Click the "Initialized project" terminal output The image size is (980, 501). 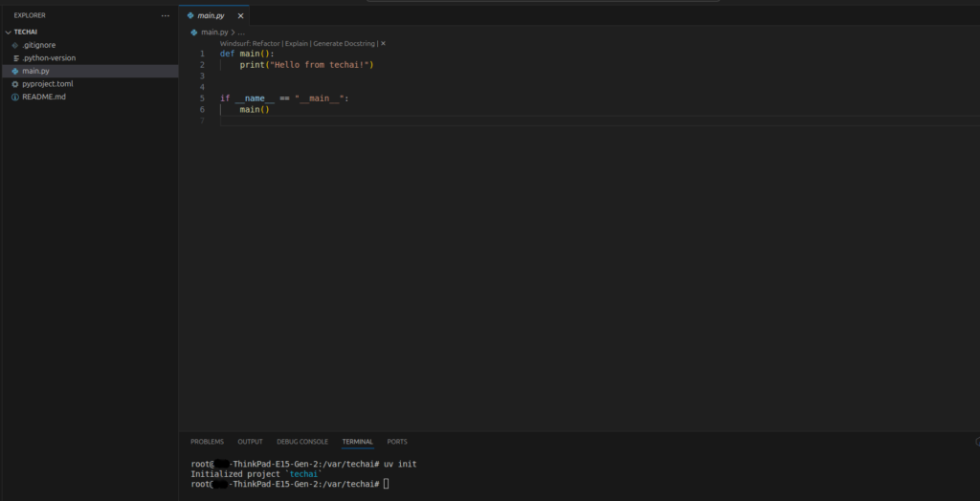coord(235,474)
